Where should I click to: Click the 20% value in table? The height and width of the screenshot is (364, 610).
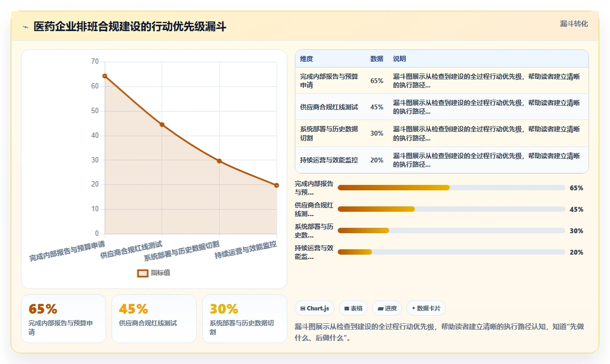377,160
